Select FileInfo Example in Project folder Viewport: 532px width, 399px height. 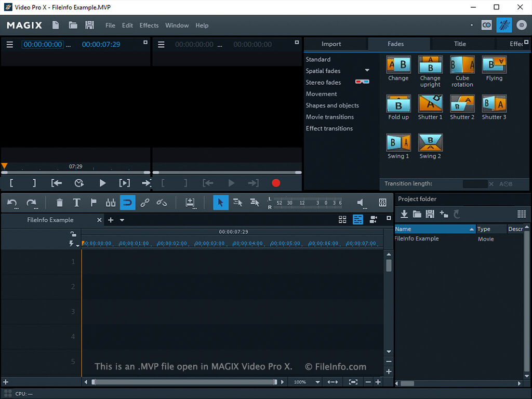tap(417, 238)
